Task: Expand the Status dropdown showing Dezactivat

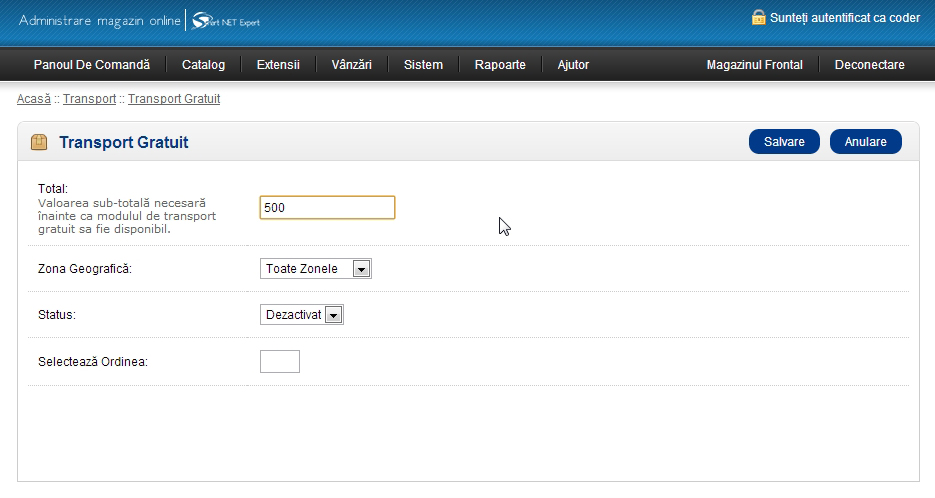Action: tap(301, 315)
